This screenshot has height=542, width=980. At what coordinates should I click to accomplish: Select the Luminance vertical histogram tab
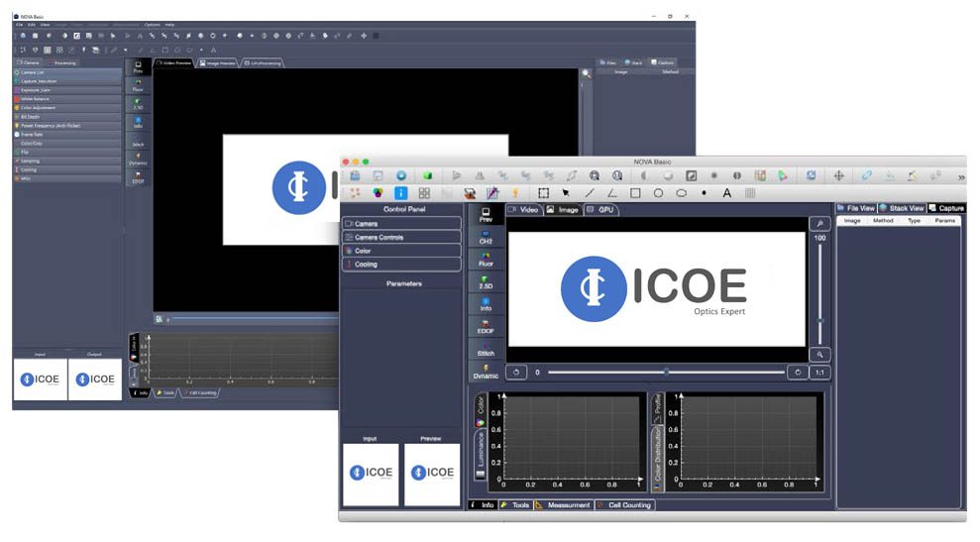click(481, 454)
